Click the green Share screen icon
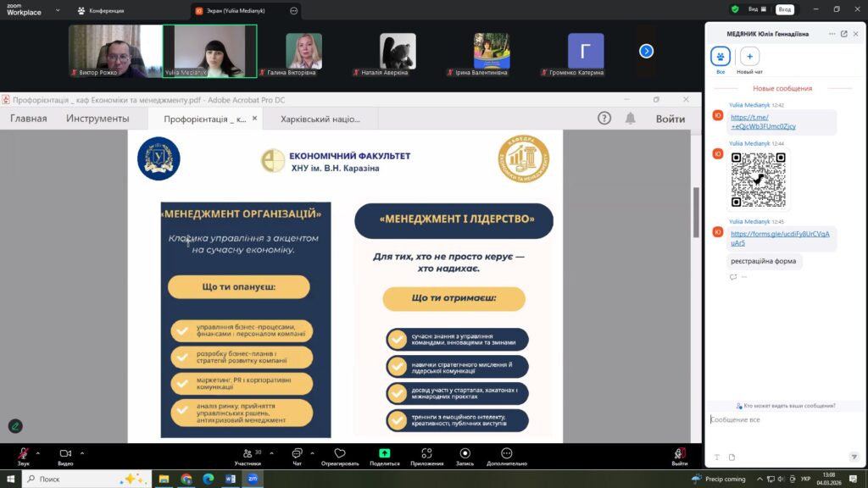The image size is (868, 488). click(384, 453)
